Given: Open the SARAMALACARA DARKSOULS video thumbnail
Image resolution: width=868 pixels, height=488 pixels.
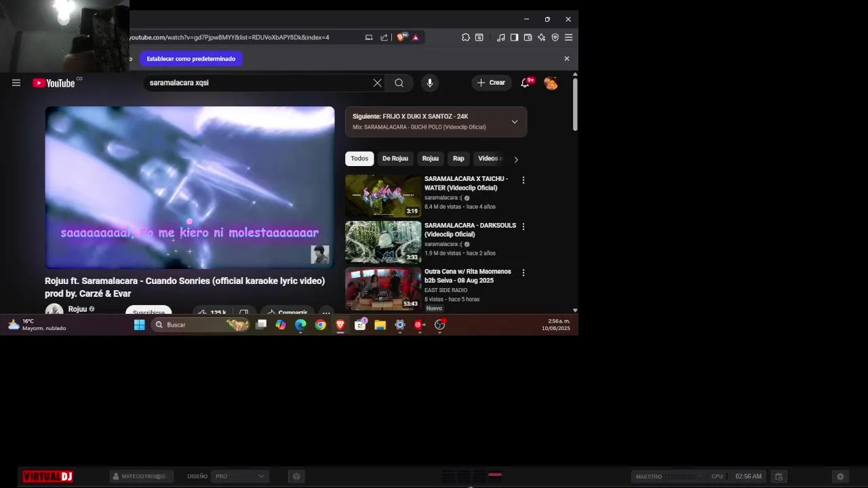Looking at the screenshot, I should (383, 242).
